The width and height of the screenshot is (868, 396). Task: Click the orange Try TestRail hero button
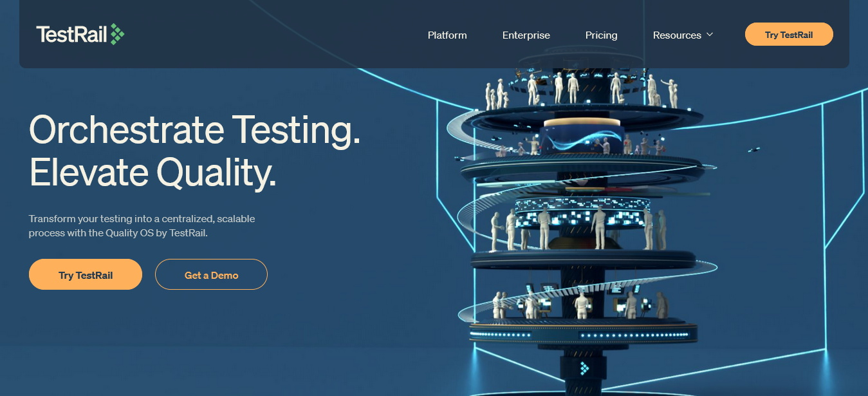(x=85, y=275)
